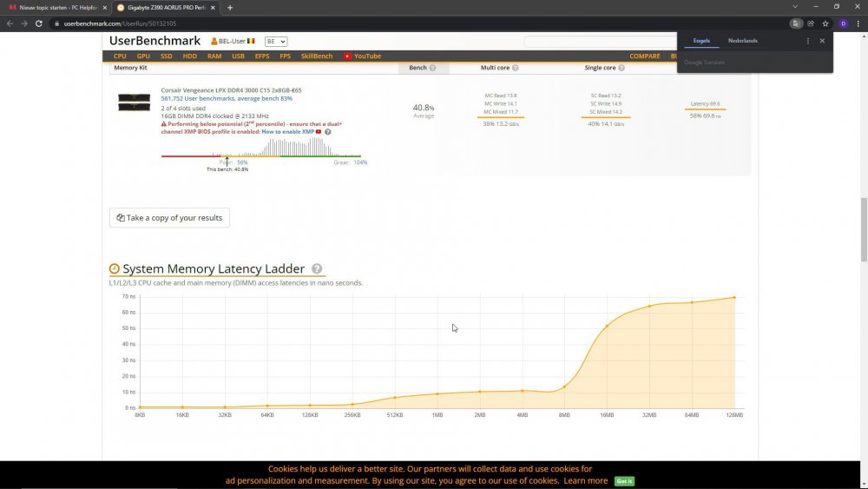Screen dimensions: 868x489
Task: Select Nederlands in the translate popup
Action: 742,41
